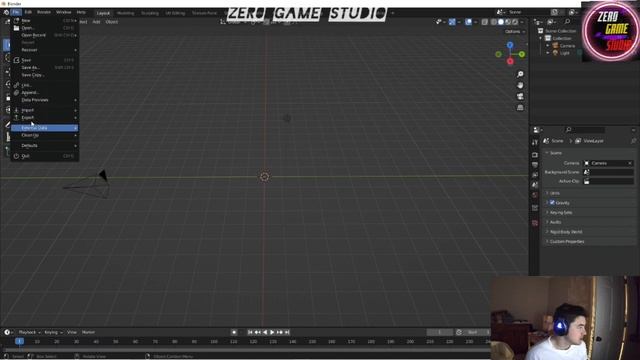Open the Defaults submenu

coord(45,145)
